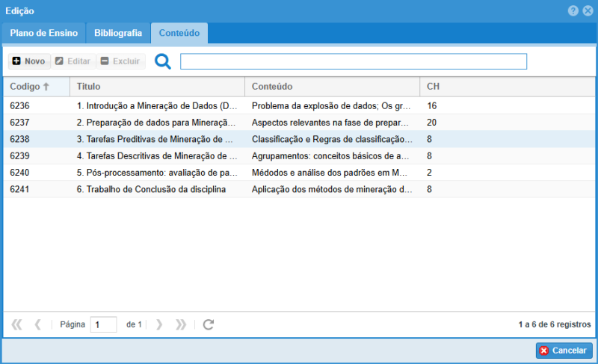This screenshot has width=598, height=364.
Task: Select row 6239 Tarefas Descritivas de Mineração
Action: pyautogui.click(x=157, y=156)
